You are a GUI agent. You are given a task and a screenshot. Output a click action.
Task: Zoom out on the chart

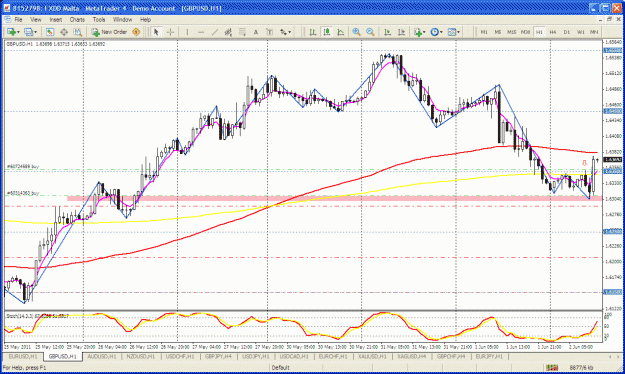[370, 32]
